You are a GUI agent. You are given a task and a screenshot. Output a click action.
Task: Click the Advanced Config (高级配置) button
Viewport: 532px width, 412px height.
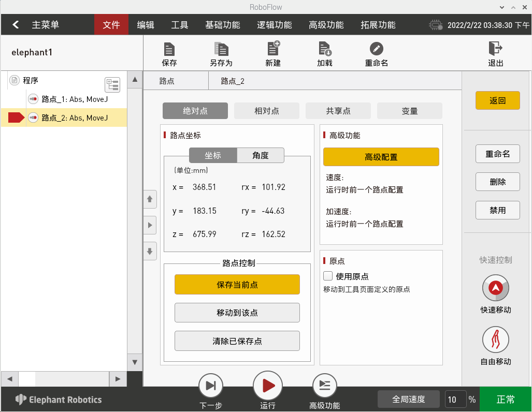(x=381, y=157)
